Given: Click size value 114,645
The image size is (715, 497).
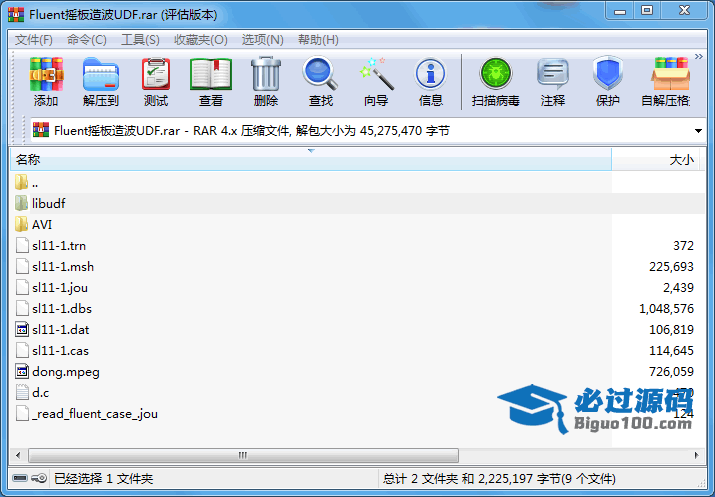Looking at the screenshot, I should [x=671, y=351].
